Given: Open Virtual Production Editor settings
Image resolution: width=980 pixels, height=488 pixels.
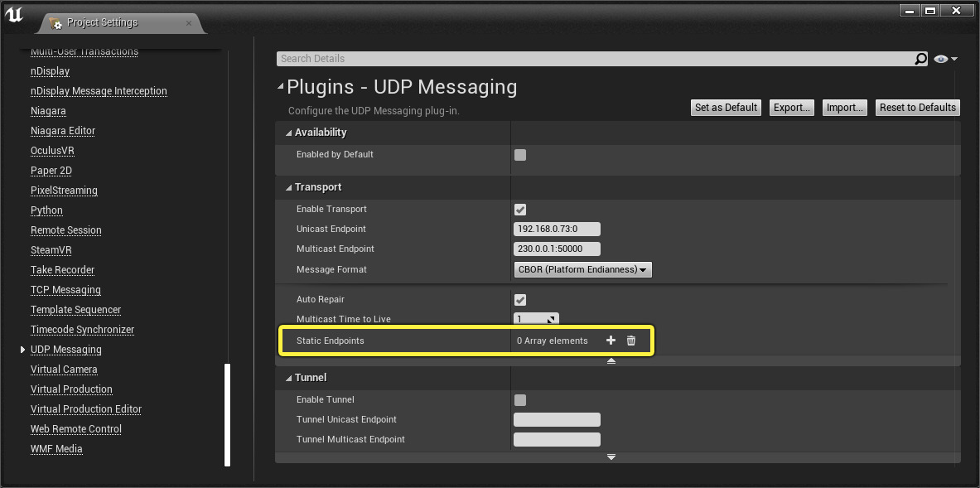Looking at the screenshot, I should (86, 409).
